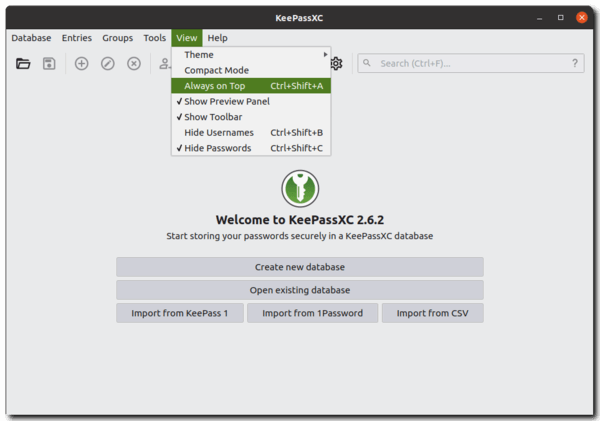Toggle Show Toolbar option
600x421 pixels.
click(251, 117)
